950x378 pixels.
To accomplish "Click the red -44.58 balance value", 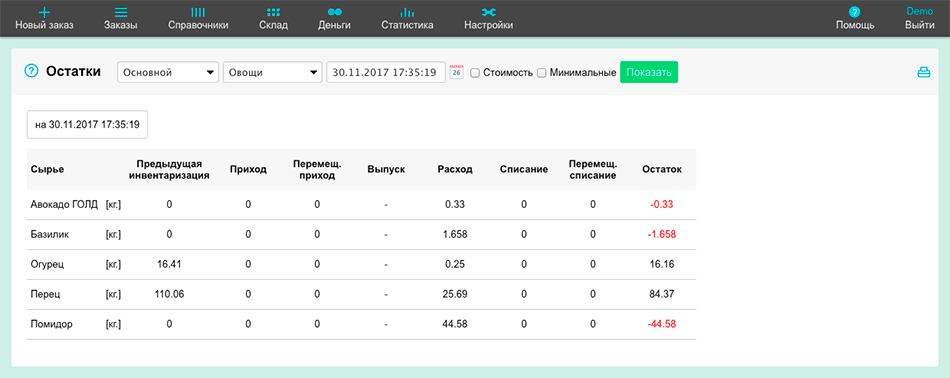I will [662, 324].
